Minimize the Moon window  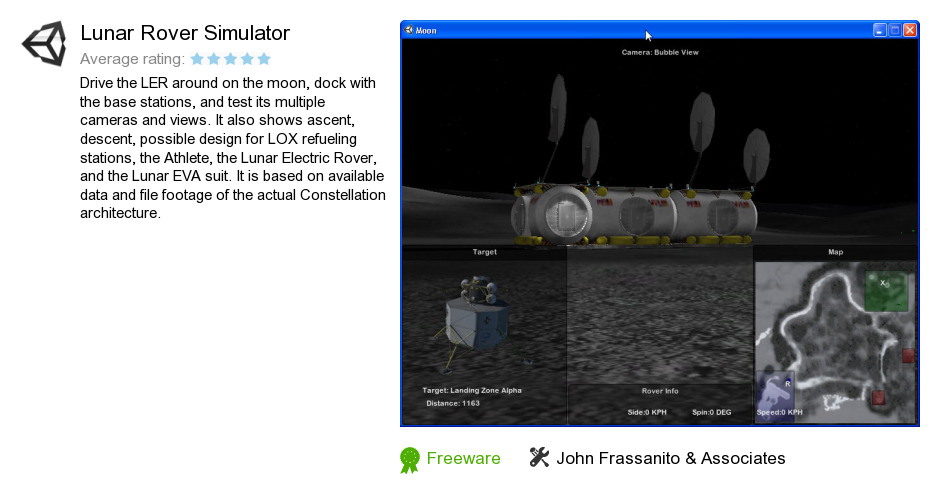click(879, 30)
